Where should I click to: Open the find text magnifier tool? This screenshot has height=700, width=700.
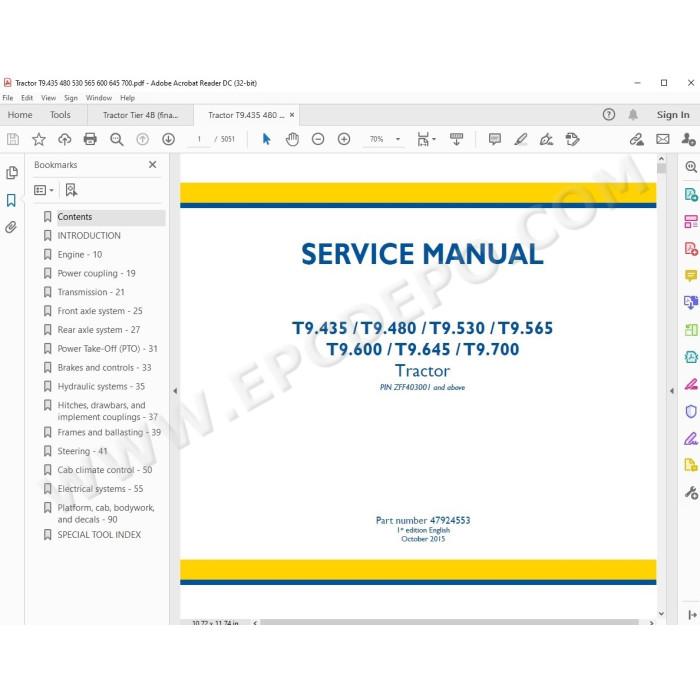coord(117,139)
